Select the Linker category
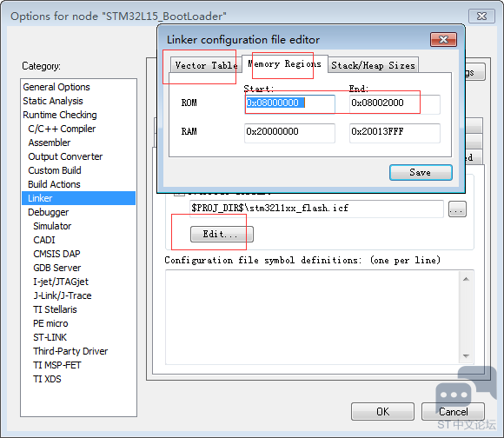The height and width of the screenshot is (438, 504). 78,198
